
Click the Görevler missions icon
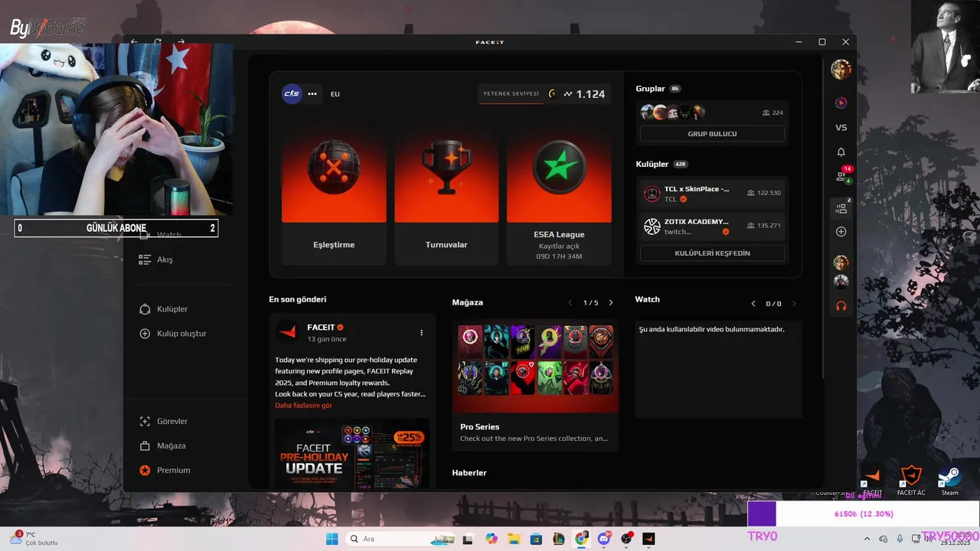pyautogui.click(x=145, y=422)
